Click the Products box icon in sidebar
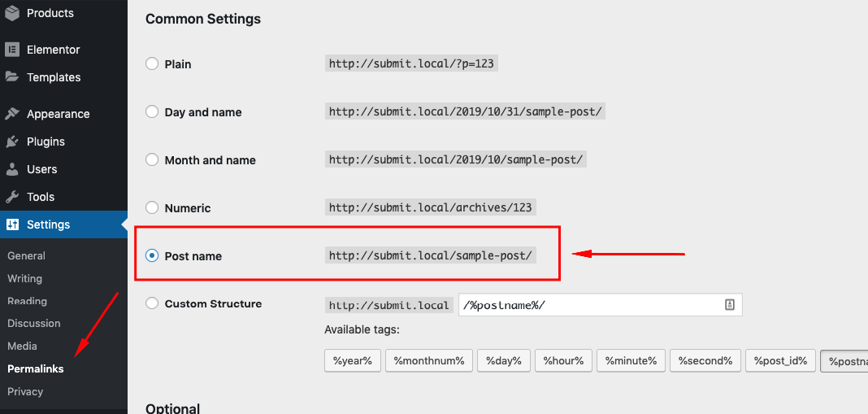This screenshot has height=414, width=868. pyautogui.click(x=12, y=13)
